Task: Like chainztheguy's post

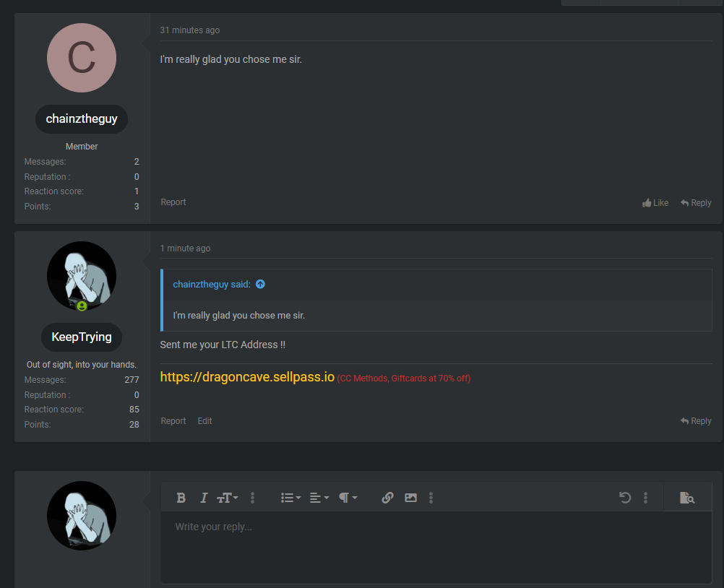Action: [x=655, y=202]
